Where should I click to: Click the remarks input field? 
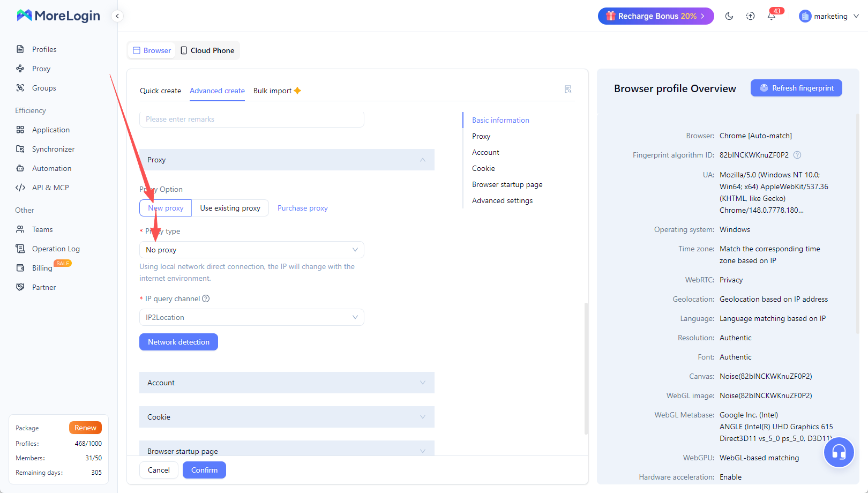(x=252, y=119)
